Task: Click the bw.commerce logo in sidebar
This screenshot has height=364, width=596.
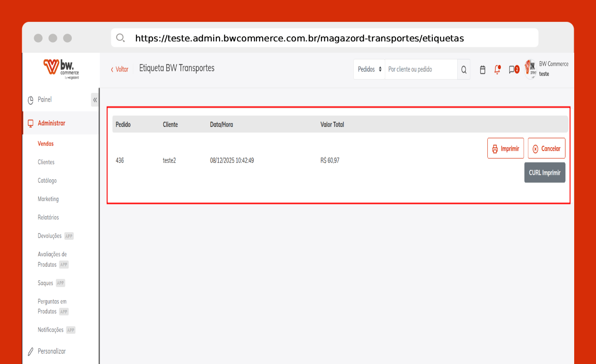Action: tap(61, 69)
